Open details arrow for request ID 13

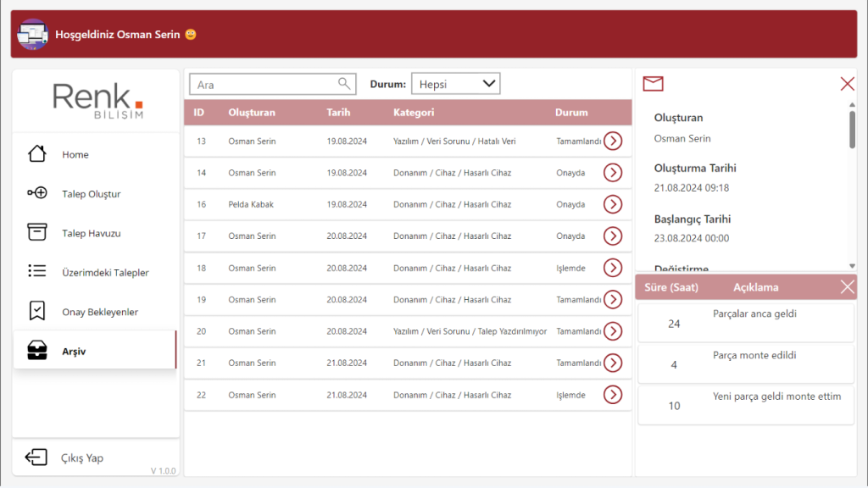tap(613, 141)
